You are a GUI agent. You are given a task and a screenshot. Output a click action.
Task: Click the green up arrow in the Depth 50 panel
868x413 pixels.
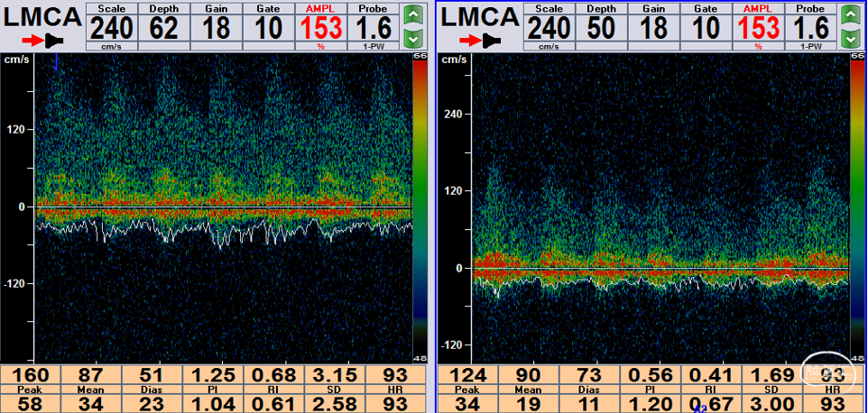coord(849,15)
